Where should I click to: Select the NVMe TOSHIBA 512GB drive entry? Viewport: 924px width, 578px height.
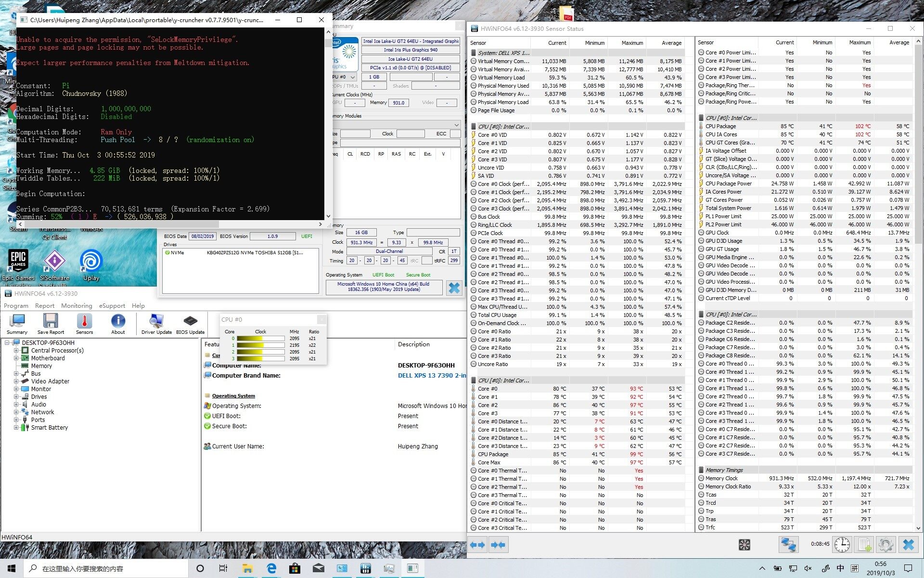[x=241, y=253]
